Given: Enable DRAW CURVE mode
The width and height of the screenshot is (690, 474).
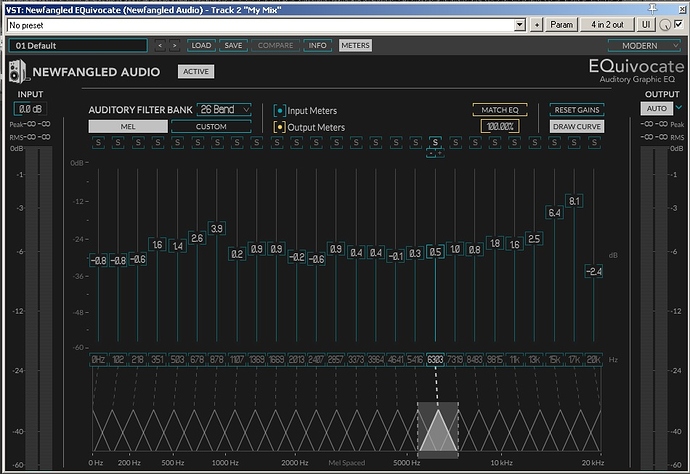Looking at the screenshot, I should [x=576, y=127].
